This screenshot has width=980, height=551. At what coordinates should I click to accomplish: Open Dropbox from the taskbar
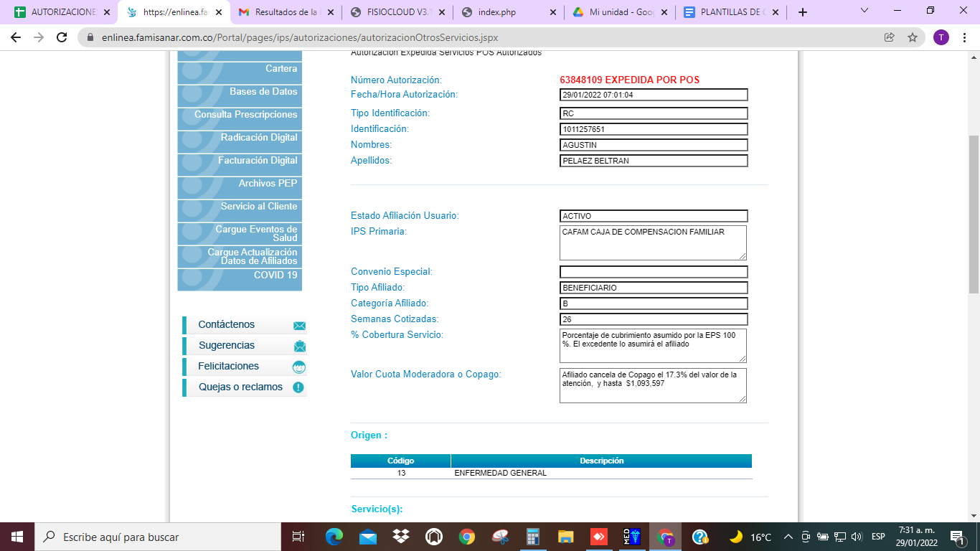point(401,537)
